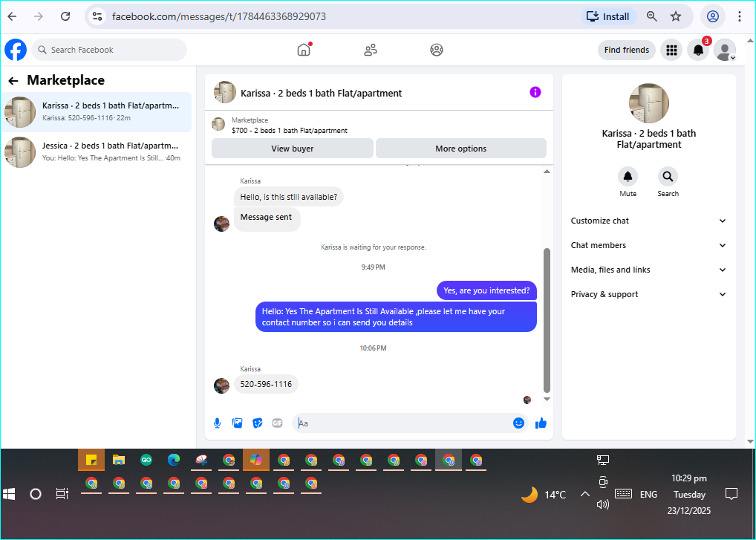Click the facebook.com/messages URL address bar
Viewport: 756px width, 540px height.
click(219, 16)
